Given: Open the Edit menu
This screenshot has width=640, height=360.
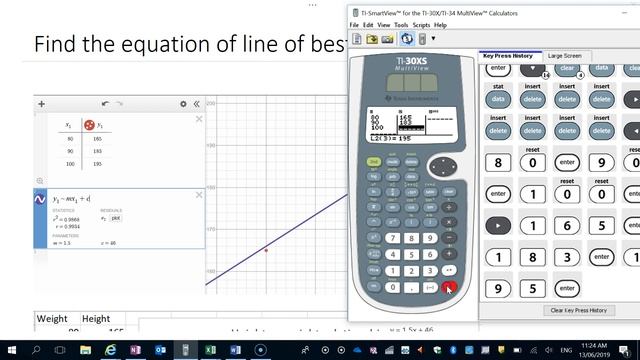Looking at the screenshot, I should 368,25.
